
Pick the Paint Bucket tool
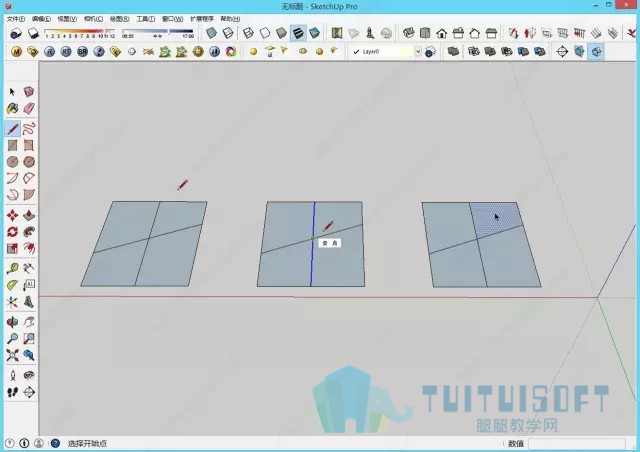tap(12, 108)
